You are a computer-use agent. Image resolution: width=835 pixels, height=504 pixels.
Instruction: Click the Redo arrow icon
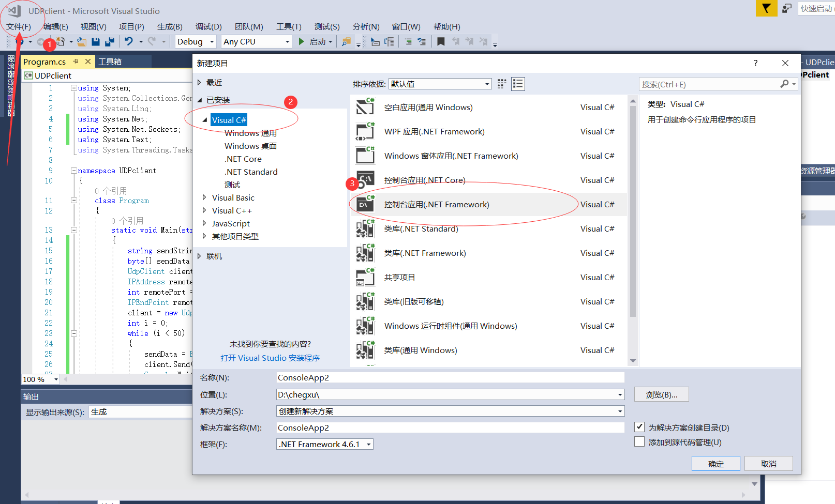(152, 41)
